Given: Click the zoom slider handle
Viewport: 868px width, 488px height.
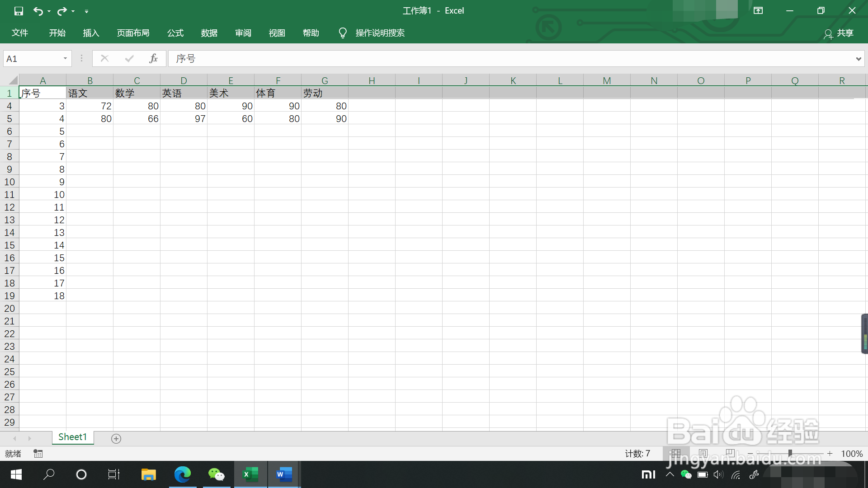Looking at the screenshot, I should coord(790,453).
